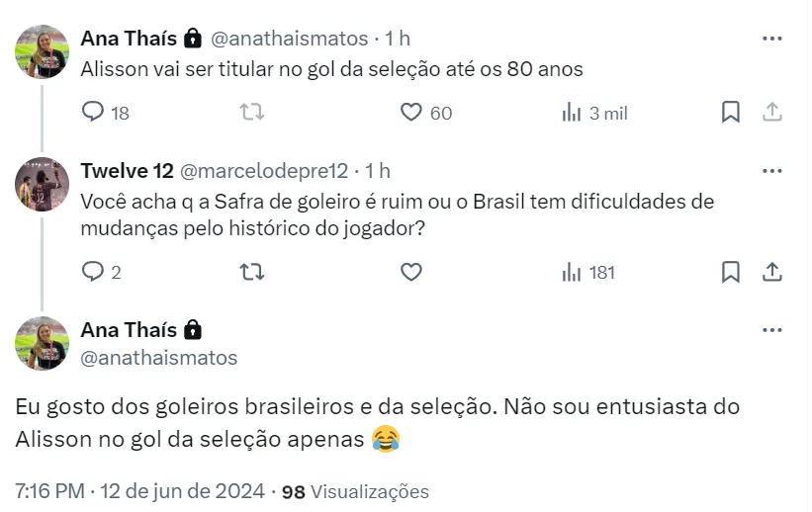
Task: Open more options on Twelve 12's tweet
Action: click(772, 170)
